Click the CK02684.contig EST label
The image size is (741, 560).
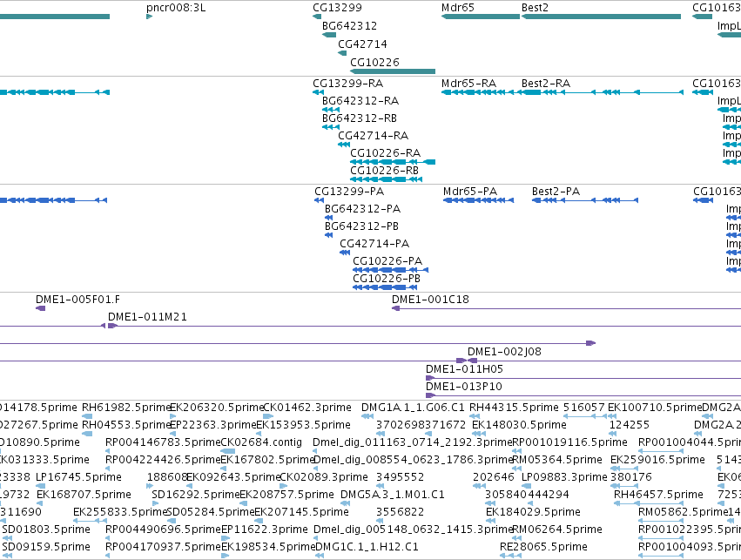(x=261, y=442)
